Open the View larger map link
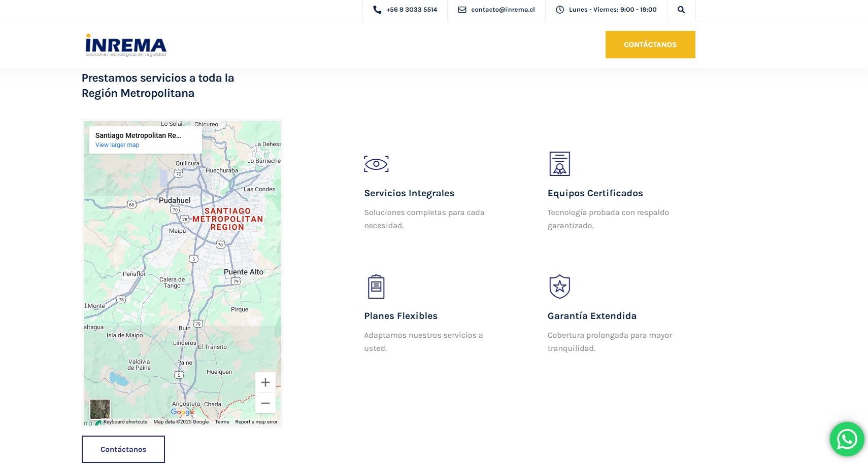Viewport: 868px width, 464px height. [117, 145]
